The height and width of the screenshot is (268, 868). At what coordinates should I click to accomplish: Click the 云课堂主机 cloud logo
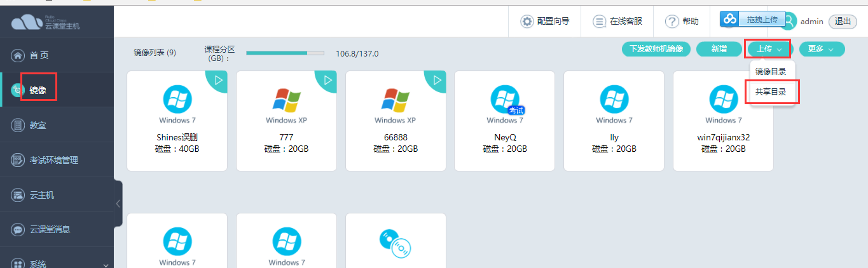(x=45, y=22)
